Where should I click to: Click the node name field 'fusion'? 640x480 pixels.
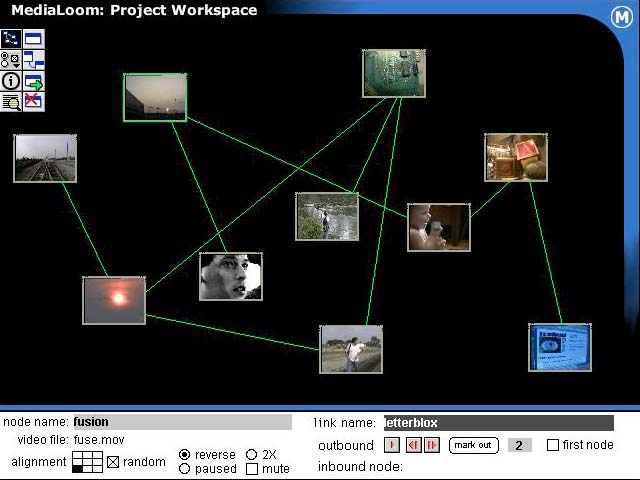point(182,422)
